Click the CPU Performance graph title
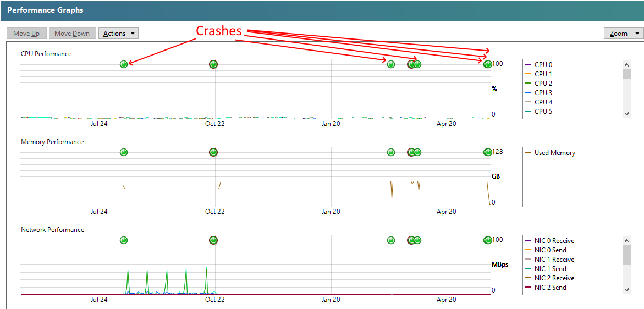The height and width of the screenshot is (309, 644). [46, 54]
